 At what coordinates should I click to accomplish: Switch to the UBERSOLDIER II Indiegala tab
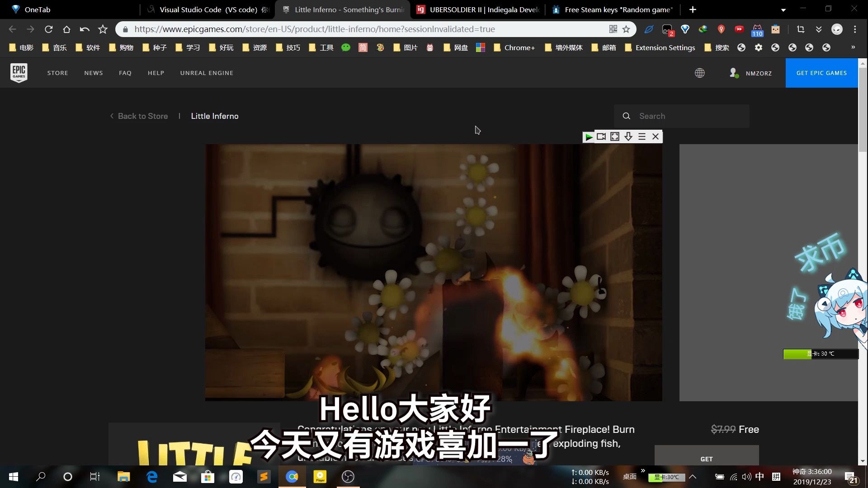point(478,9)
